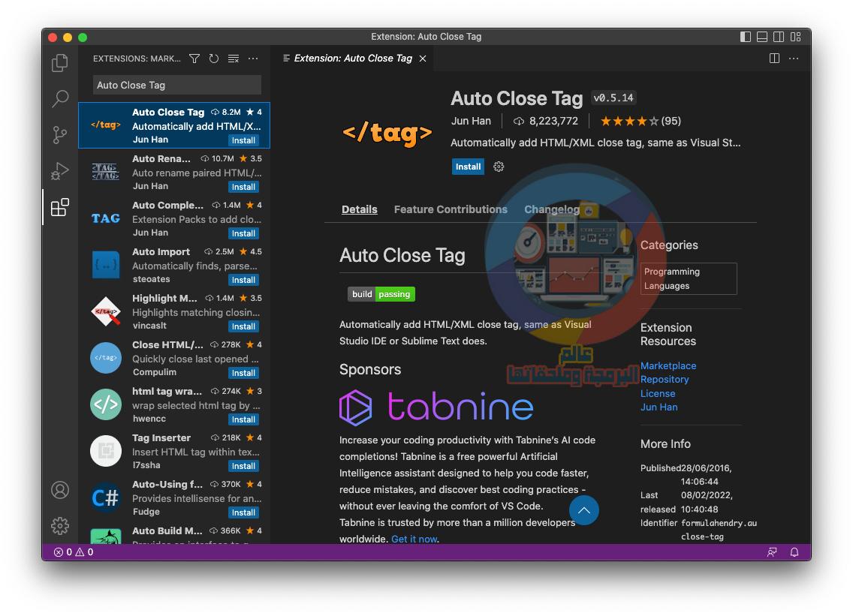
Task: Select the Auto Import list item
Action: pos(174,265)
